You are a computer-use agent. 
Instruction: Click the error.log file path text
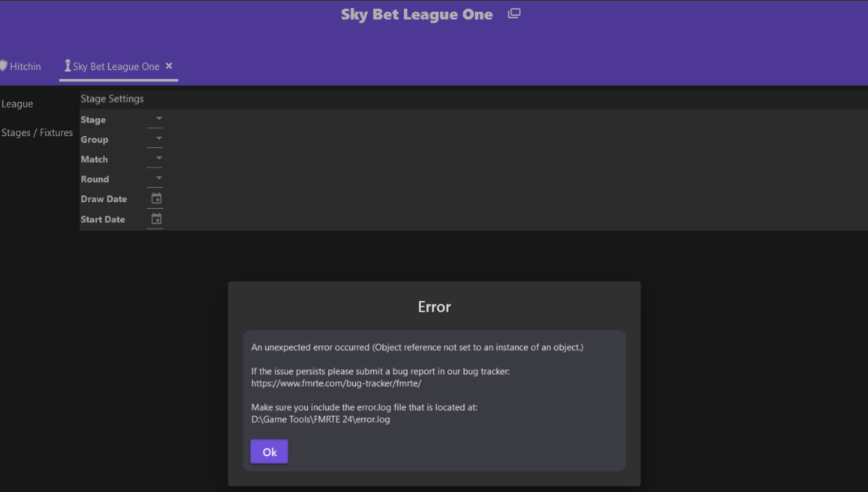point(321,419)
